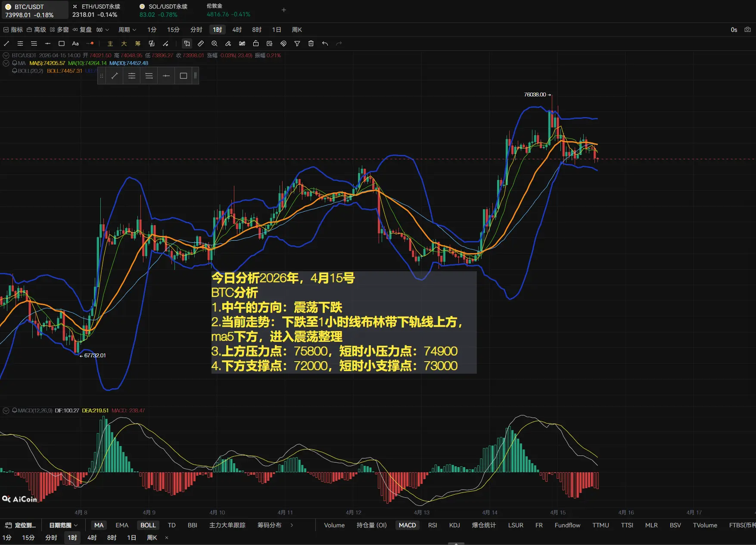Start 复盘 replay mode
Viewport: 756px width, 545px height.
(82, 30)
